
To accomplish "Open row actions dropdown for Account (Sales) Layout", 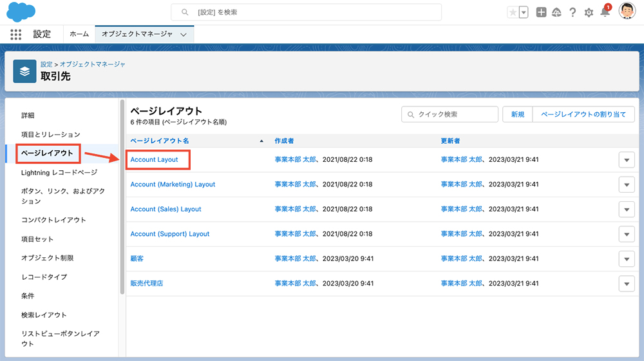I will [x=627, y=210].
